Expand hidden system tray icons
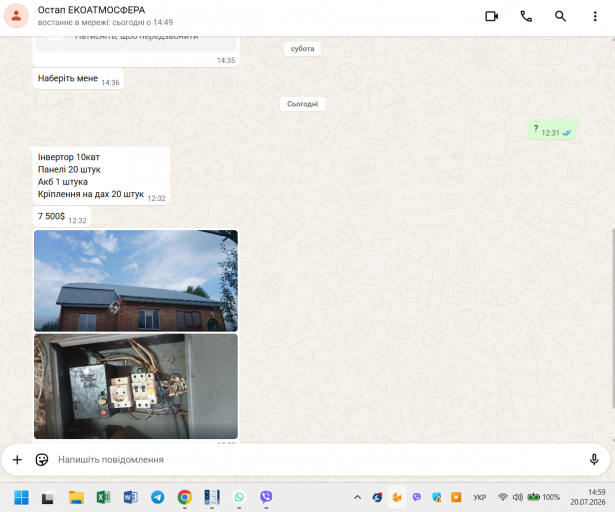The height and width of the screenshot is (512, 615). point(357,497)
